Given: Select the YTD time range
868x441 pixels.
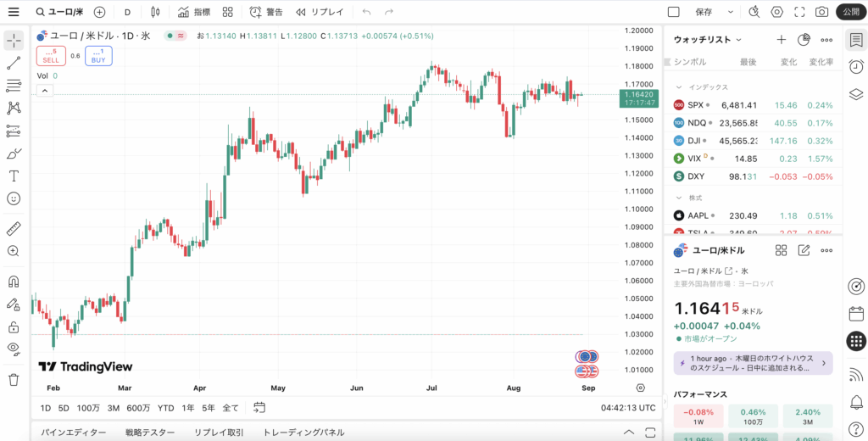Looking at the screenshot, I should point(165,408).
